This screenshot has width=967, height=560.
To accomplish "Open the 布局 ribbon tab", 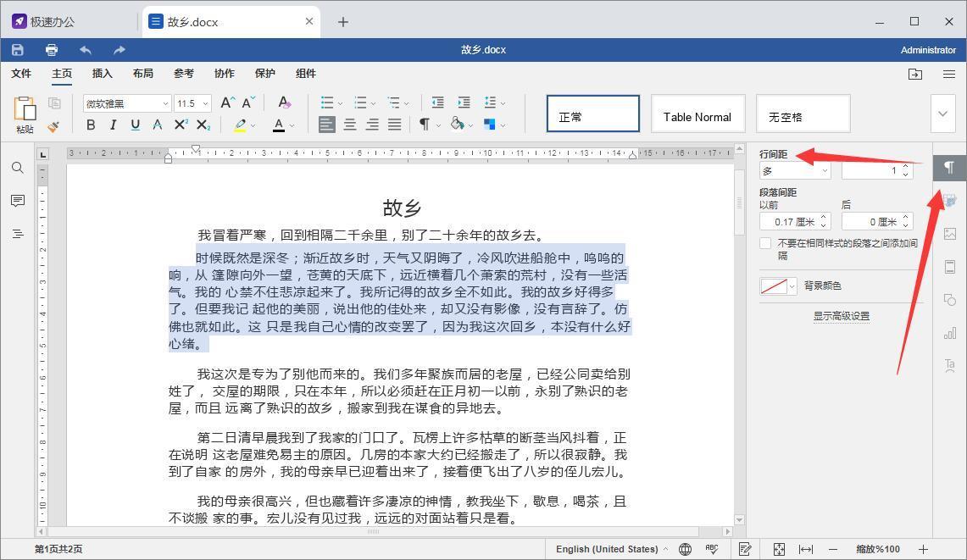I will (143, 74).
